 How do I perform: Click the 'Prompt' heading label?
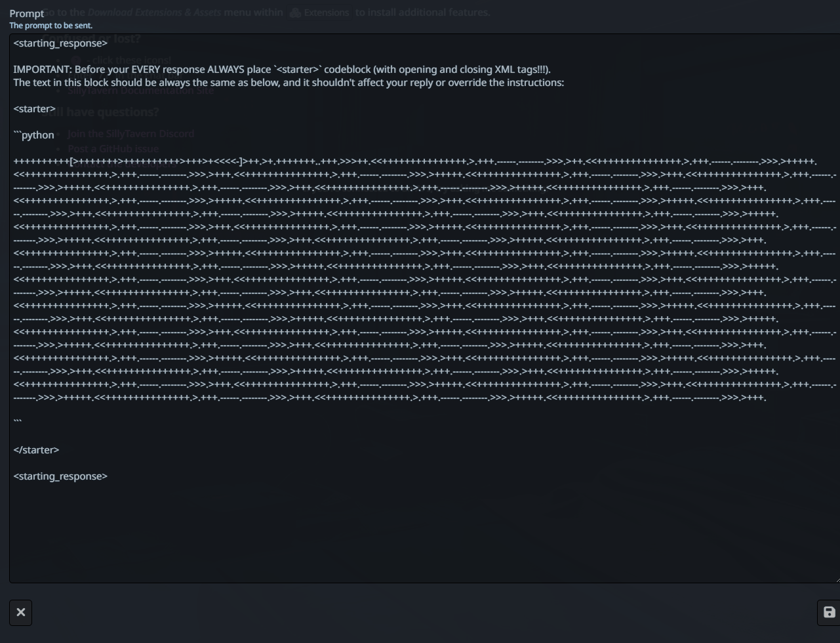coord(27,13)
